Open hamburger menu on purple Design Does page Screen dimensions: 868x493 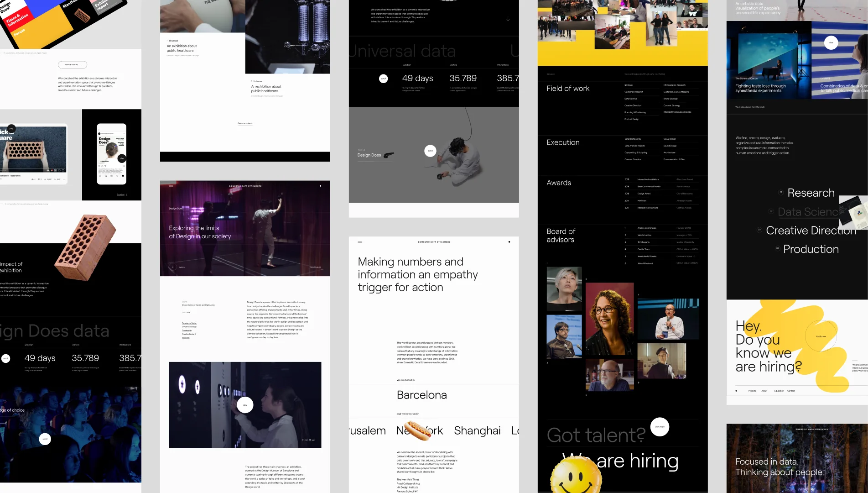(171, 186)
